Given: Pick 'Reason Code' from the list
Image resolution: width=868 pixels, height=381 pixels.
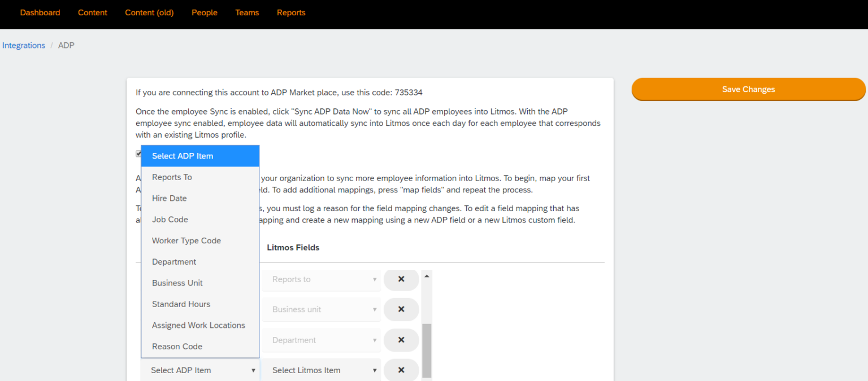Looking at the screenshot, I should tap(200, 347).
